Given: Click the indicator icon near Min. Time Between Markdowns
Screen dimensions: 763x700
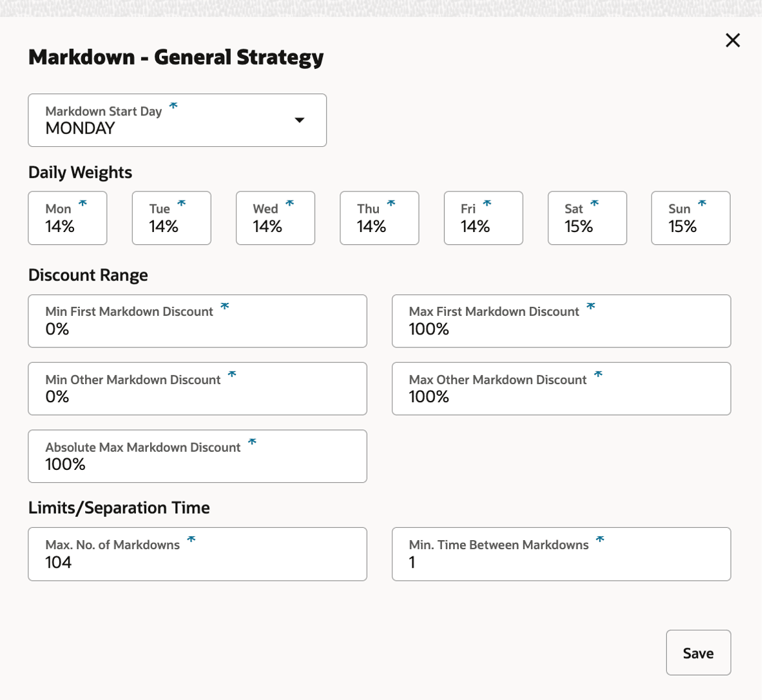Looking at the screenshot, I should point(601,540).
